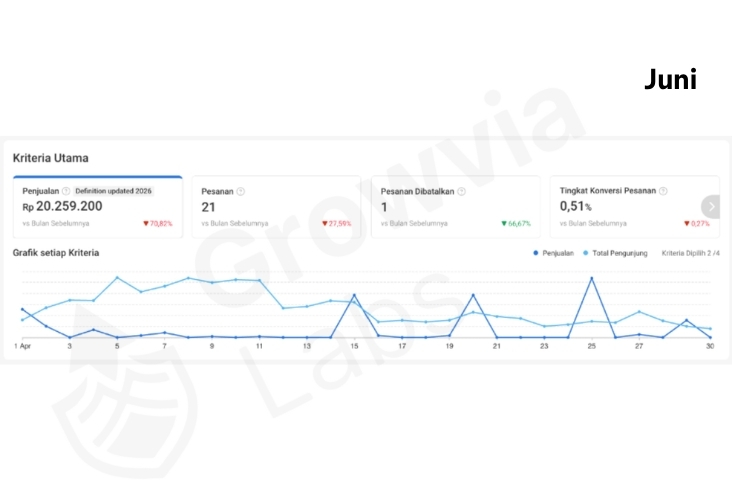
Task: Click the Total Pengunjung point on day 5
Action: (117, 278)
